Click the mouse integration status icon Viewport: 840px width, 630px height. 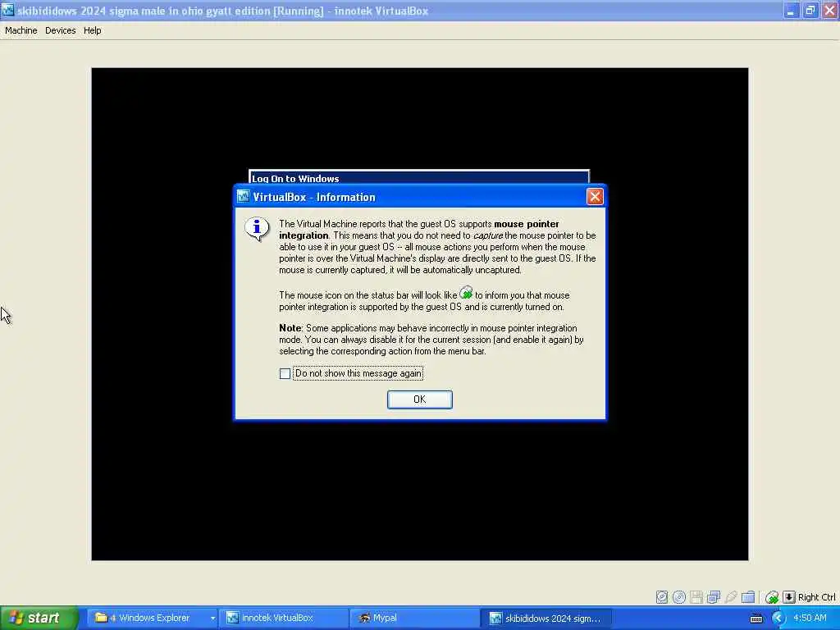click(771, 597)
